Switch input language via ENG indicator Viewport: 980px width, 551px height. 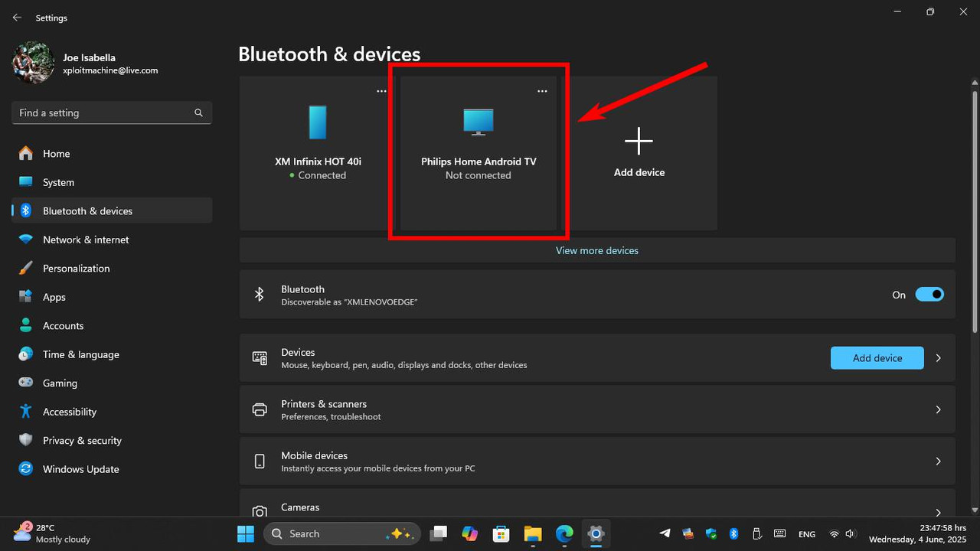click(x=807, y=534)
